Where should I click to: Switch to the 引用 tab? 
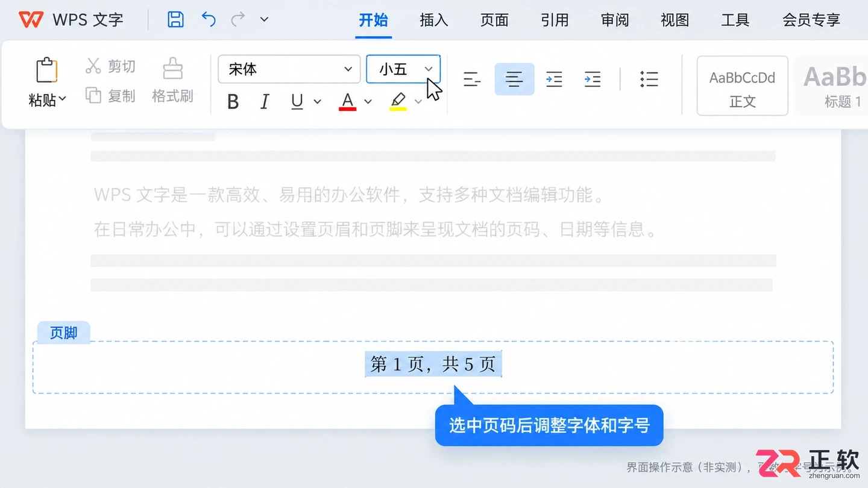coord(555,20)
